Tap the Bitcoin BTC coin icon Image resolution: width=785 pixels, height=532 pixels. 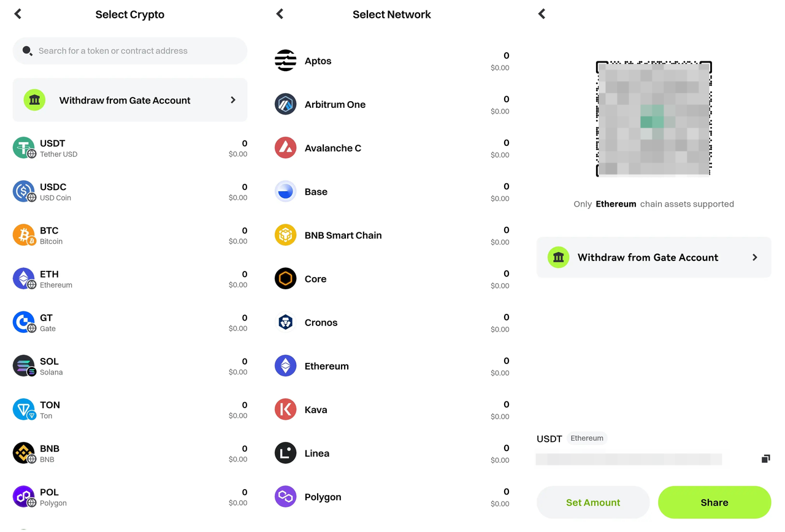[x=24, y=235]
